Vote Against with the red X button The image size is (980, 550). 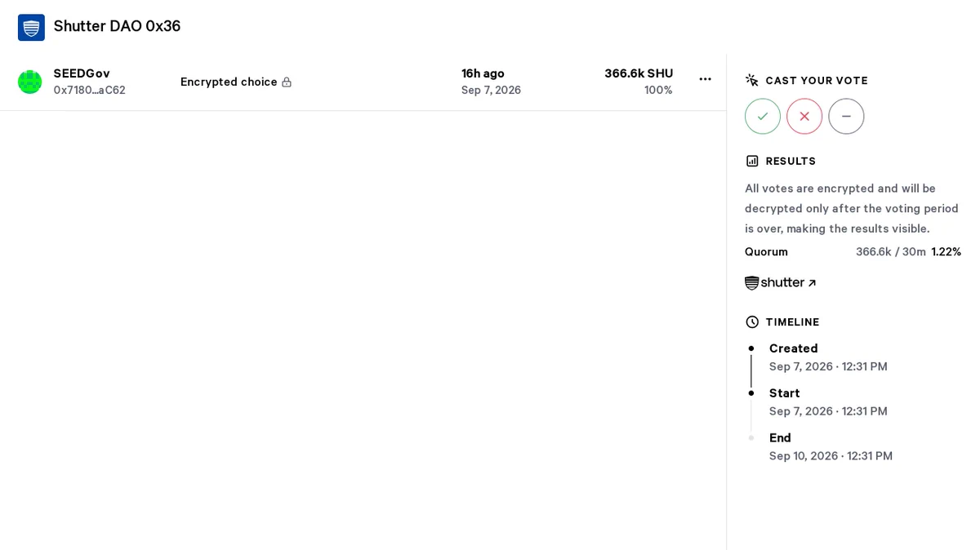pyautogui.click(x=804, y=117)
